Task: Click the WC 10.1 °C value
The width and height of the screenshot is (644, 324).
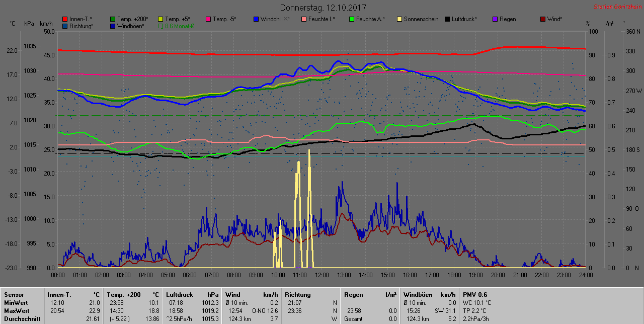Action: (x=477, y=303)
